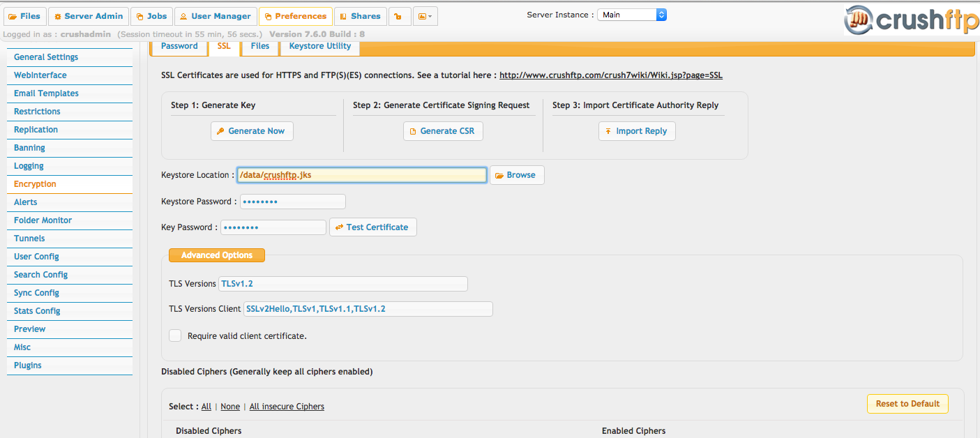
Task: Click the unlock padlock icon button
Action: tap(400, 16)
